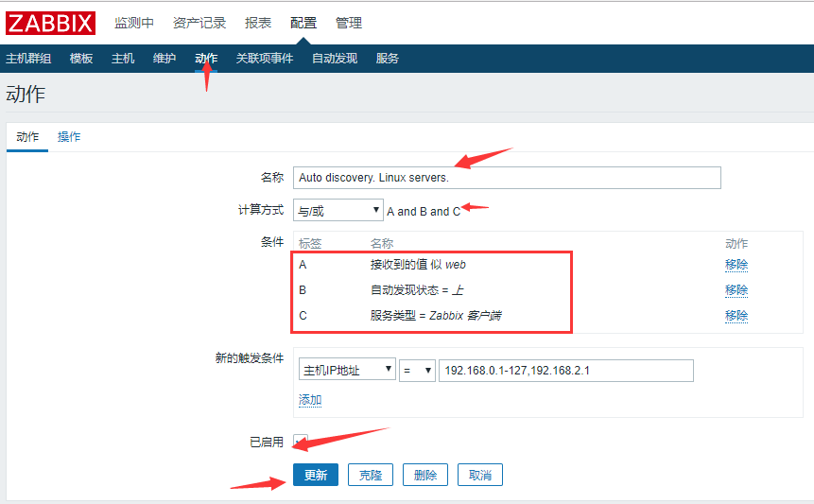
Task: Switch to the 操作 tab
Action: (x=69, y=137)
